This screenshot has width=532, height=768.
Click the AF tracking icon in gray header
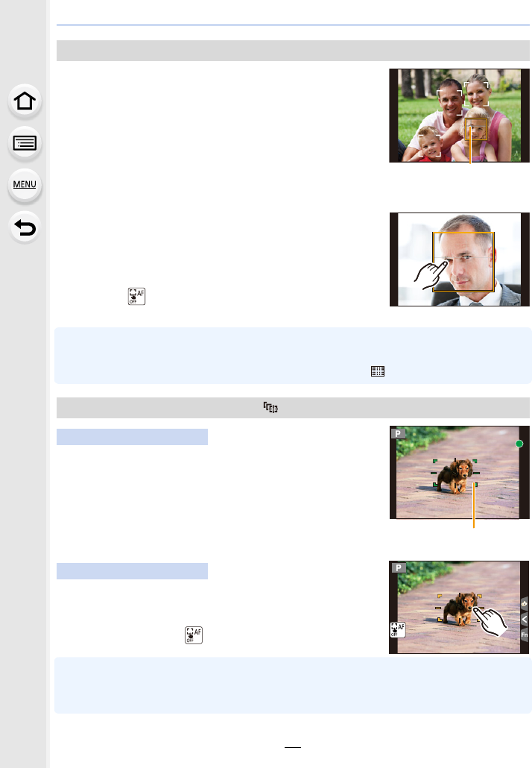coord(270,408)
